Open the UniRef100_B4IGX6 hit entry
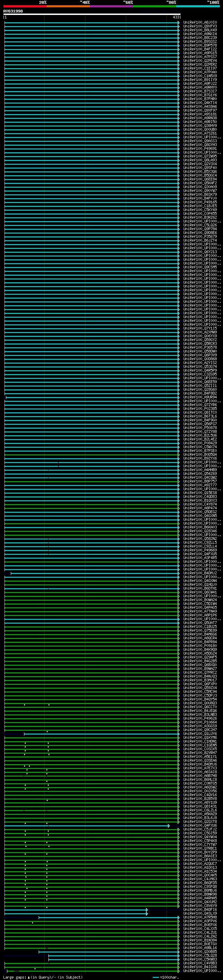 coord(200,967)
